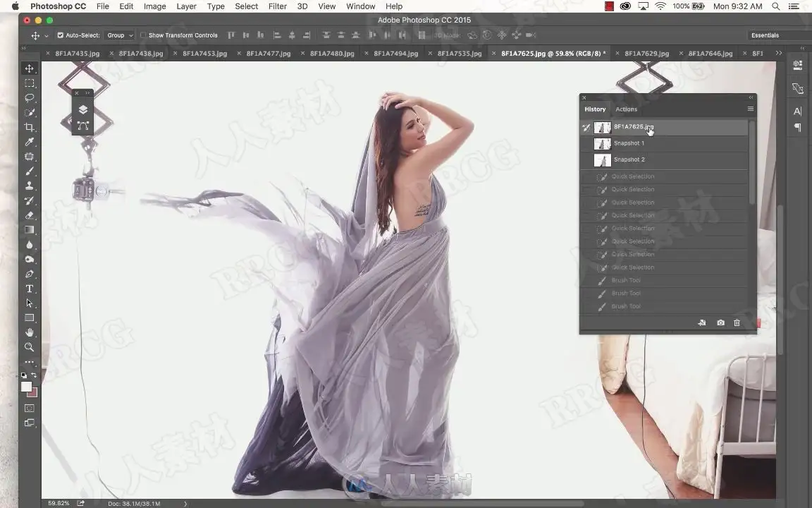Viewport: 812px width, 508px height.
Task: Set history brush source to Snapshot 2
Action: [586, 159]
